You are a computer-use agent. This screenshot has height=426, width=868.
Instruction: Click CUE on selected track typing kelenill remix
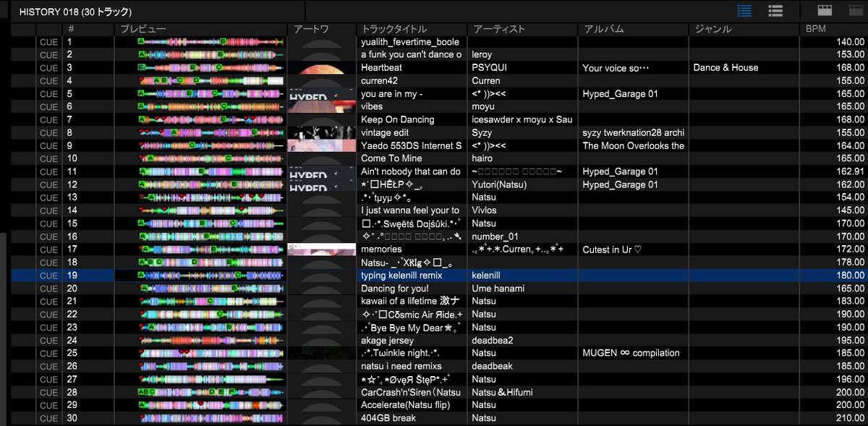click(48, 275)
